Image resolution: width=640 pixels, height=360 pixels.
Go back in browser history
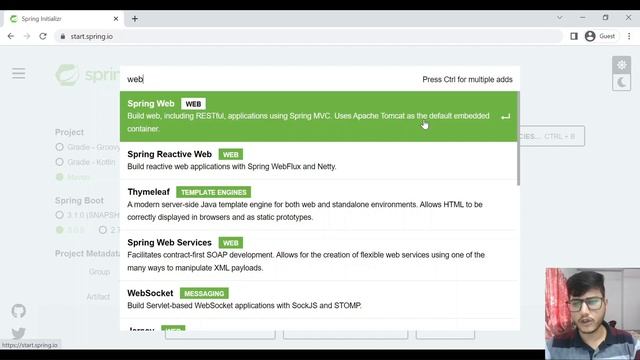coord(11,36)
